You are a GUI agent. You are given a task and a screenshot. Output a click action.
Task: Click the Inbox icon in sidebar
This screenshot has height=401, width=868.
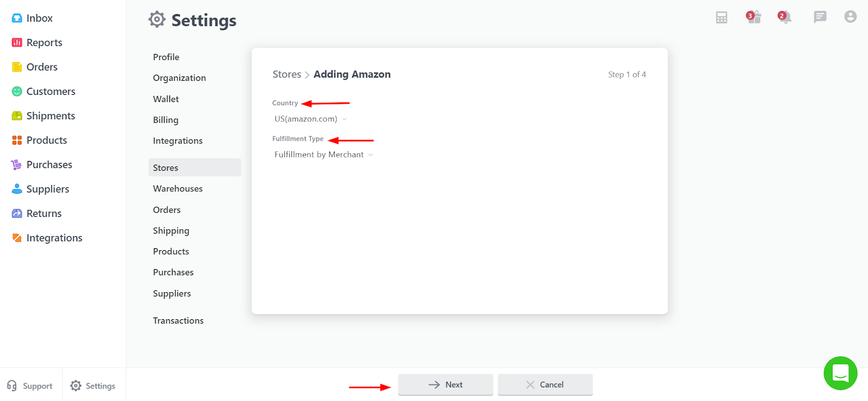coord(17,18)
